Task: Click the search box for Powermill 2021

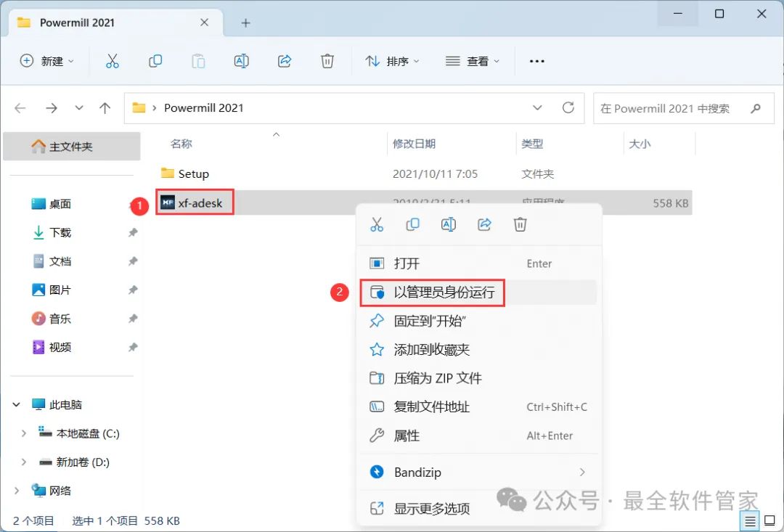Action: (x=685, y=108)
